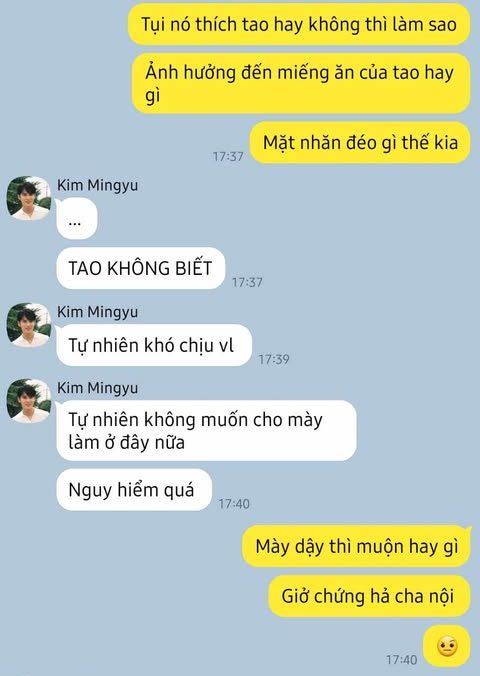This screenshot has width=480, height=676.
Task: Click the 17:39 timestamp beside 'khó chịu vl'
Action: (x=274, y=359)
